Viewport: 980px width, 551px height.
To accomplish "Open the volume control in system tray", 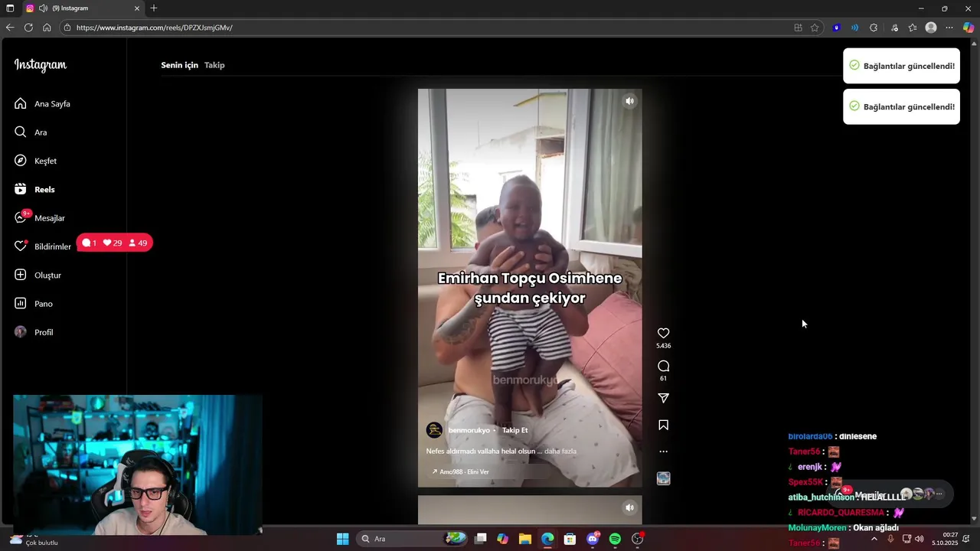I will (920, 539).
